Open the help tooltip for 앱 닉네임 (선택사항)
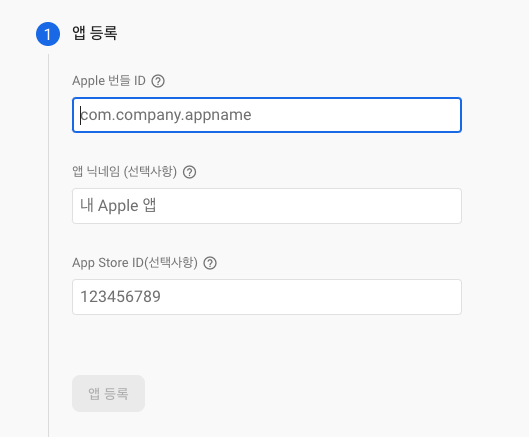 point(189,172)
